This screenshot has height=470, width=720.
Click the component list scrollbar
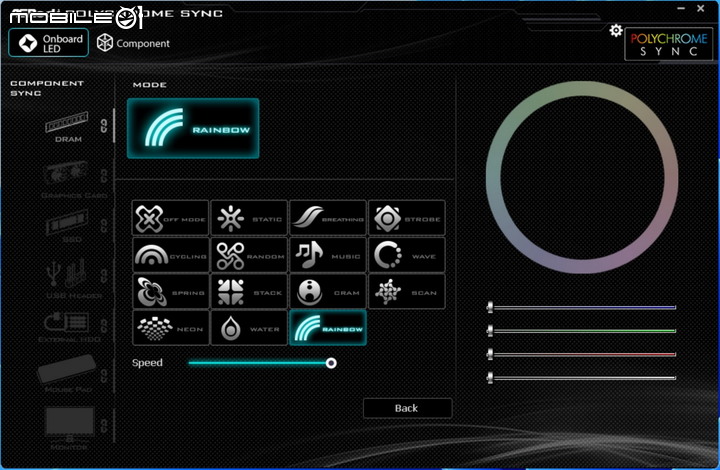pyautogui.click(x=114, y=126)
